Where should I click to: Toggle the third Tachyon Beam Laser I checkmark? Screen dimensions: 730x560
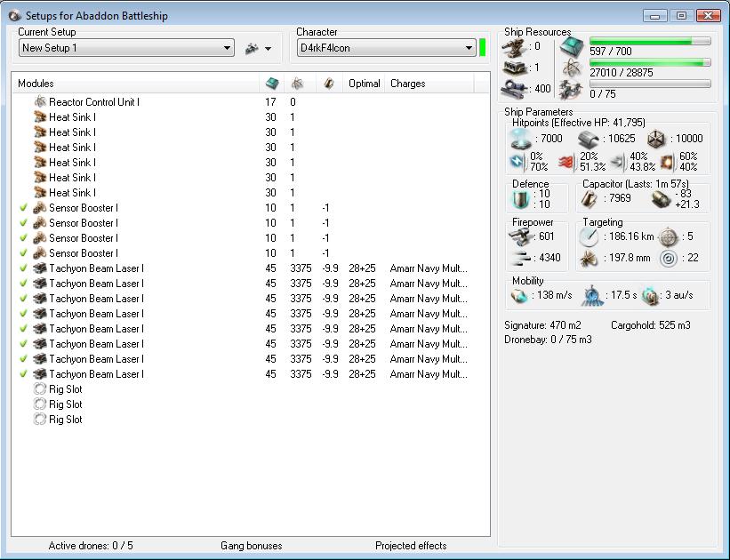coord(23,299)
